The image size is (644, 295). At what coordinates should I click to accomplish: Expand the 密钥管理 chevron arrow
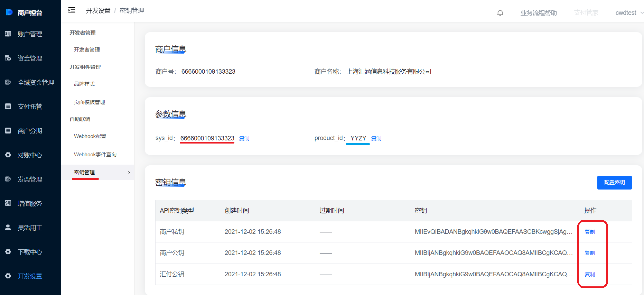[x=129, y=173]
